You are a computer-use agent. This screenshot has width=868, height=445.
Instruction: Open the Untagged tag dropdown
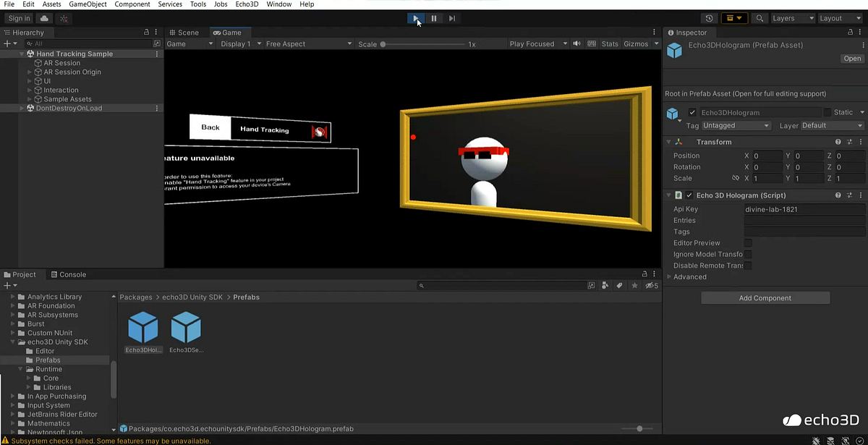click(x=735, y=124)
